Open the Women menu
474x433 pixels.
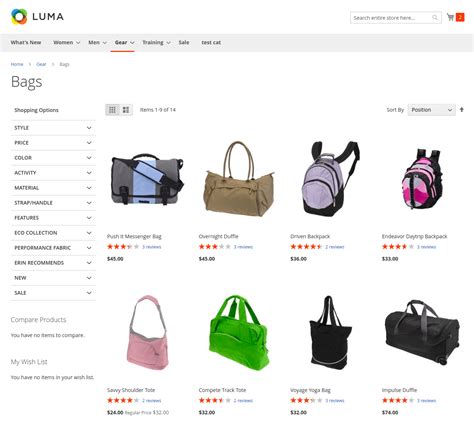[x=66, y=43]
